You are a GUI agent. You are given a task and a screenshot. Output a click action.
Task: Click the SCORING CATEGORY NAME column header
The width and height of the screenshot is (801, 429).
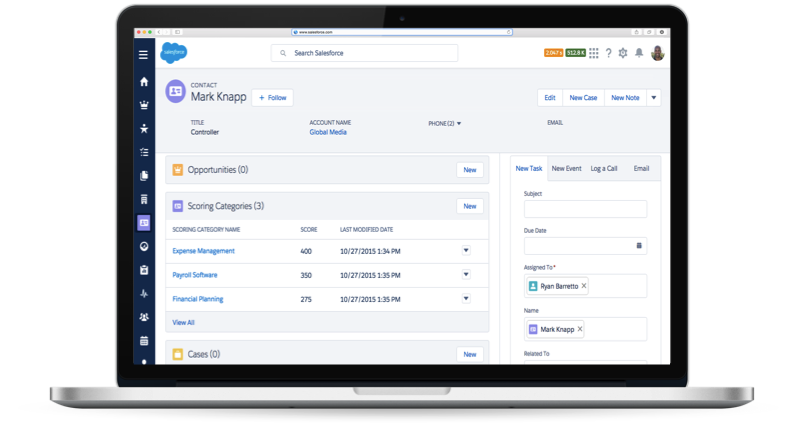(206, 230)
